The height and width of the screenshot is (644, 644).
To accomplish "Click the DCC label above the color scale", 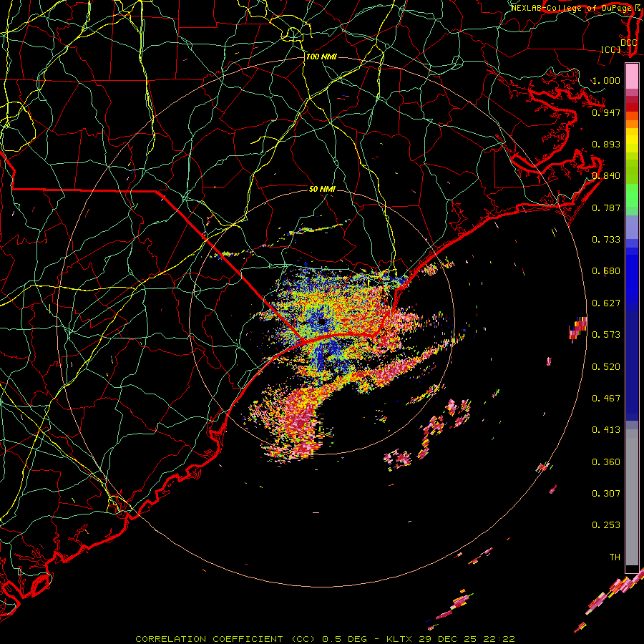I will [x=628, y=42].
